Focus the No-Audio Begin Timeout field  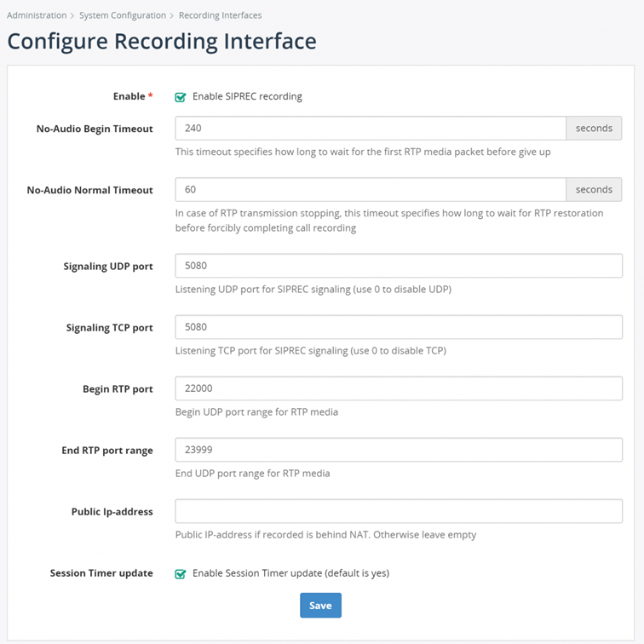(371, 128)
